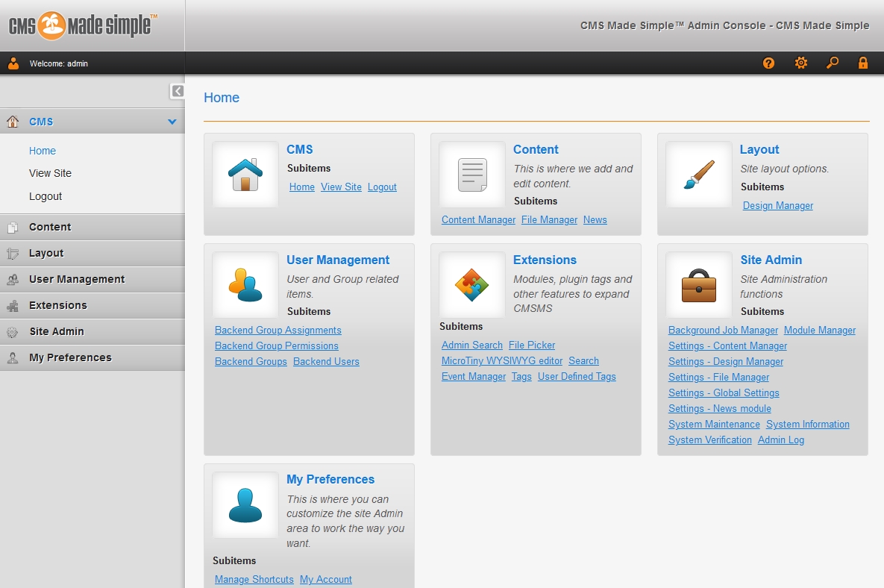The height and width of the screenshot is (588, 884).
Task: Click the puzzle icon in Extensions card
Action: click(x=472, y=285)
